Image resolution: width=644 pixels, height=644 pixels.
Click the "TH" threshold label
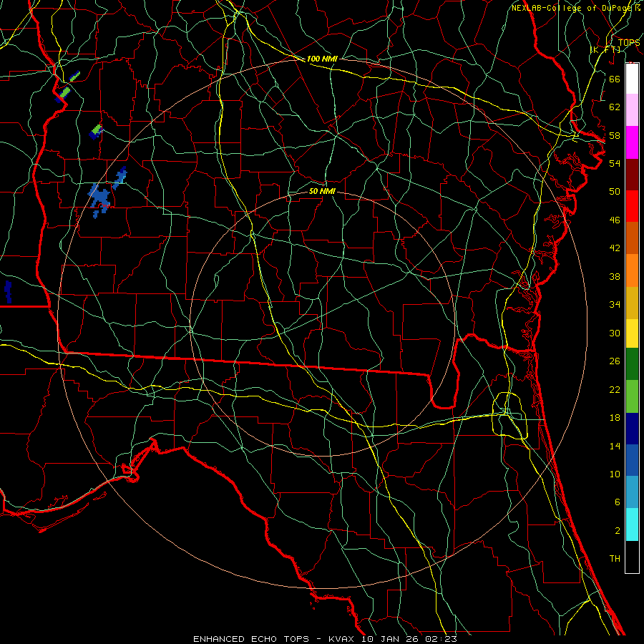[x=615, y=559]
